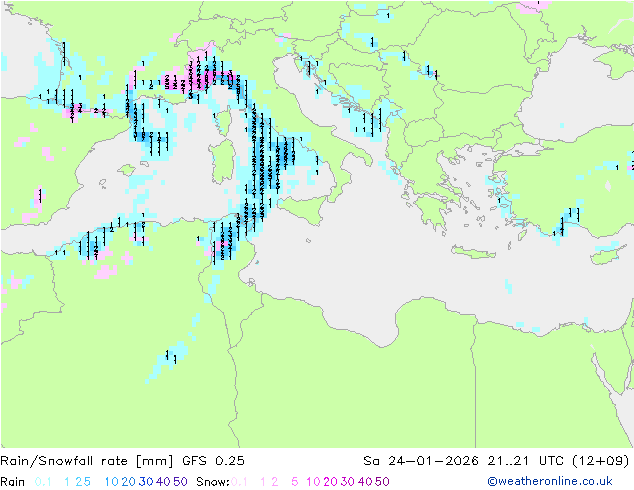Pick the rain legend value 0.1
Screen dimensions: 634x490
pos(43,482)
